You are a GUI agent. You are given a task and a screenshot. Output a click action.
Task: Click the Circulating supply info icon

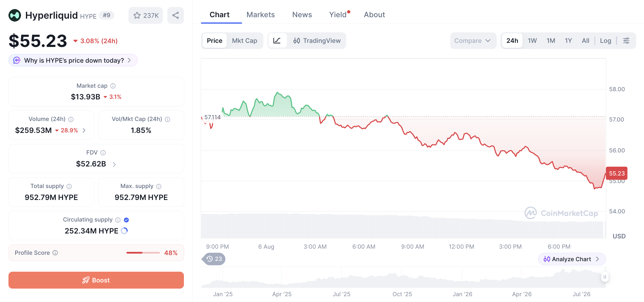coord(118,220)
